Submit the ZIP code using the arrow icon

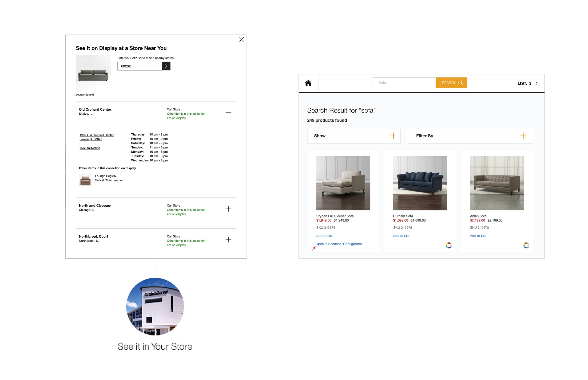166,66
